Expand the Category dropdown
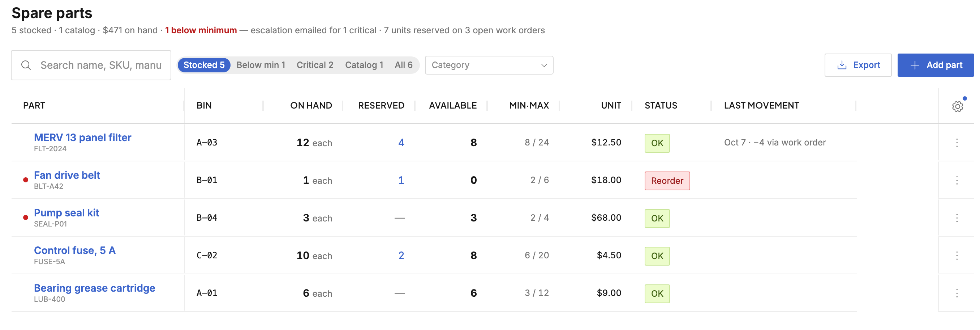This screenshot has height=330, width=980. [x=489, y=65]
